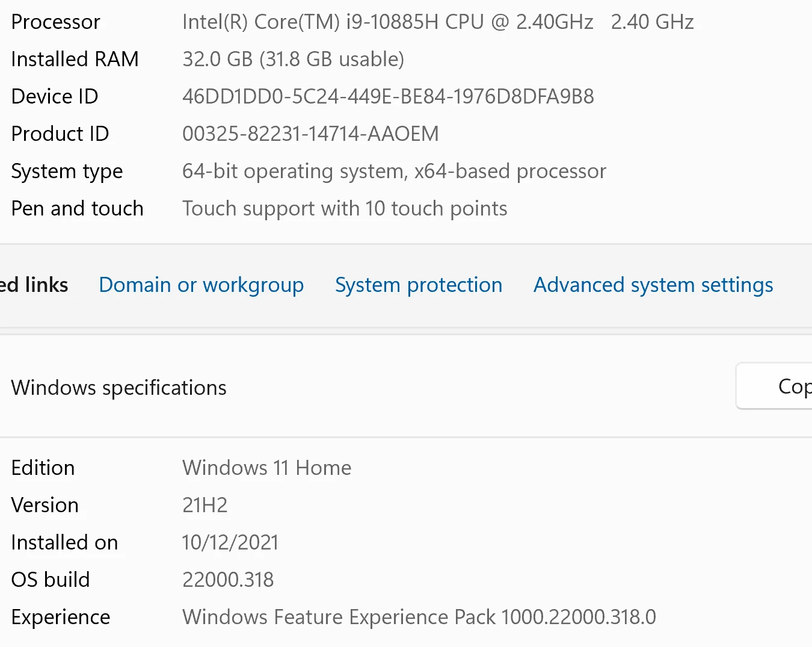Open the Domain or workgroup link
Viewport: 812px width, 647px height.
(201, 285)
